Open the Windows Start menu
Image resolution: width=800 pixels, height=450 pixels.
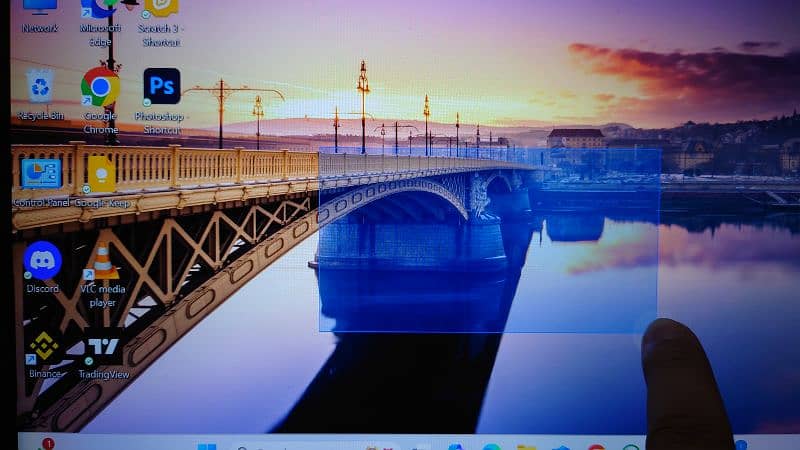coord(207,446)
